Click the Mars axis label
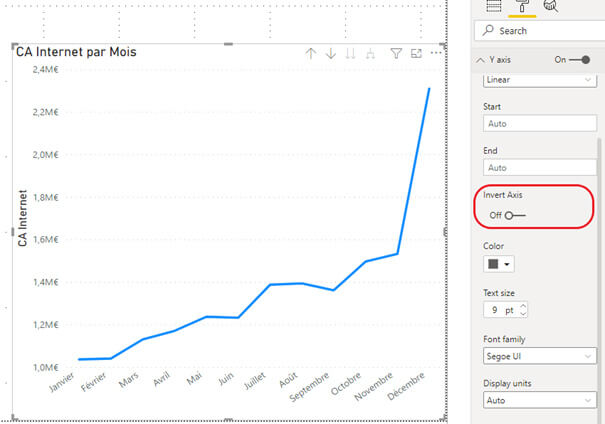This screenshot has height=424, width=605. click(x=128, y=380)
